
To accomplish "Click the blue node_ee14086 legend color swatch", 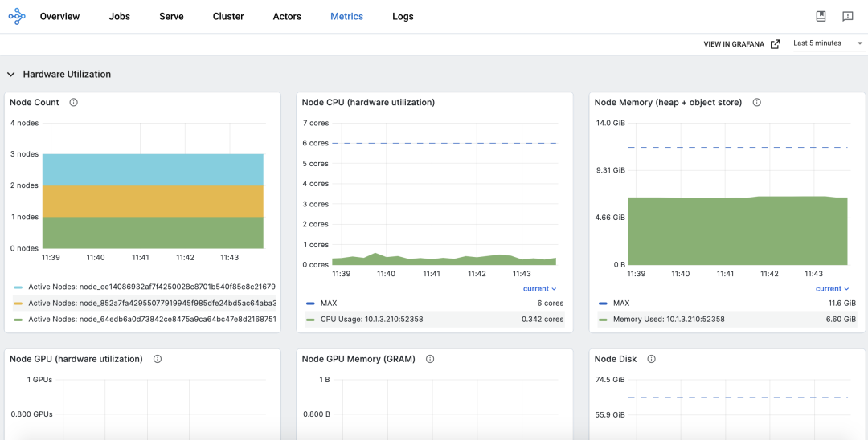I will 18,287.
